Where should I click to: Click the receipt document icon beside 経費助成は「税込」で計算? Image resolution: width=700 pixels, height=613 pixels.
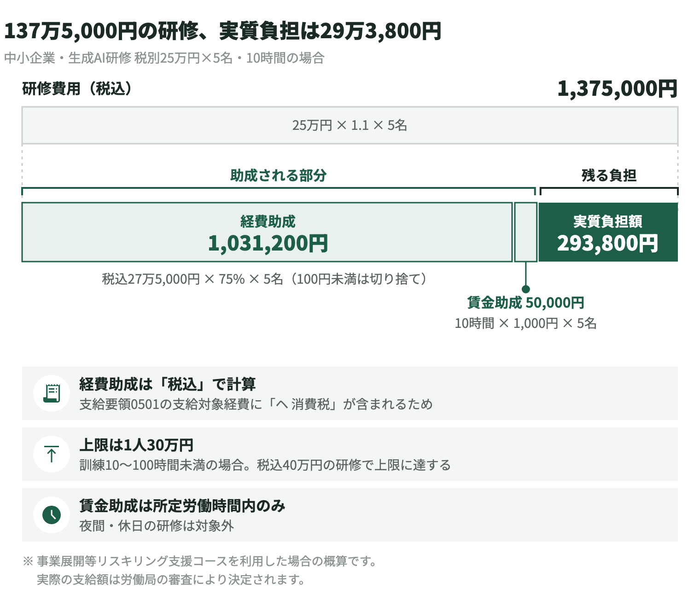coord(52,393)
